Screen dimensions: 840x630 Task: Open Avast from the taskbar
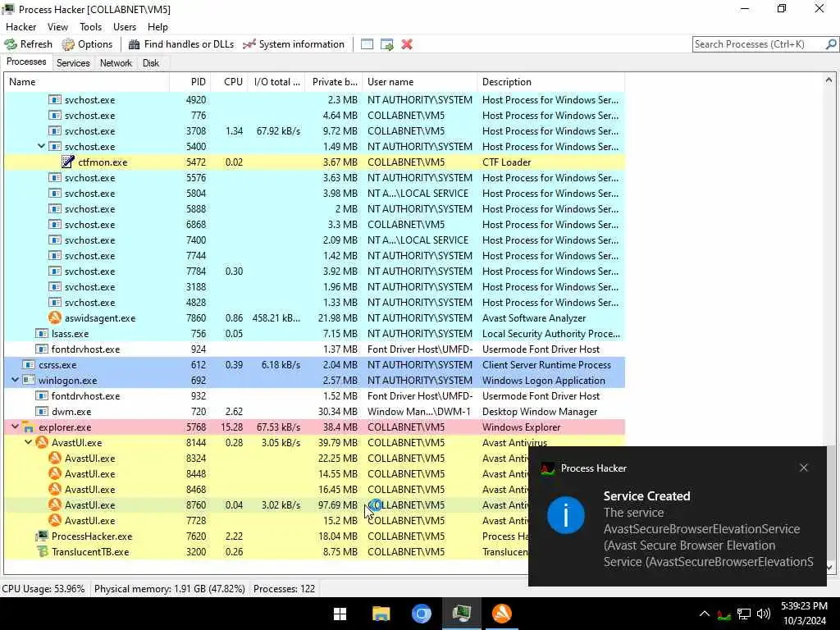pos(502,614)
